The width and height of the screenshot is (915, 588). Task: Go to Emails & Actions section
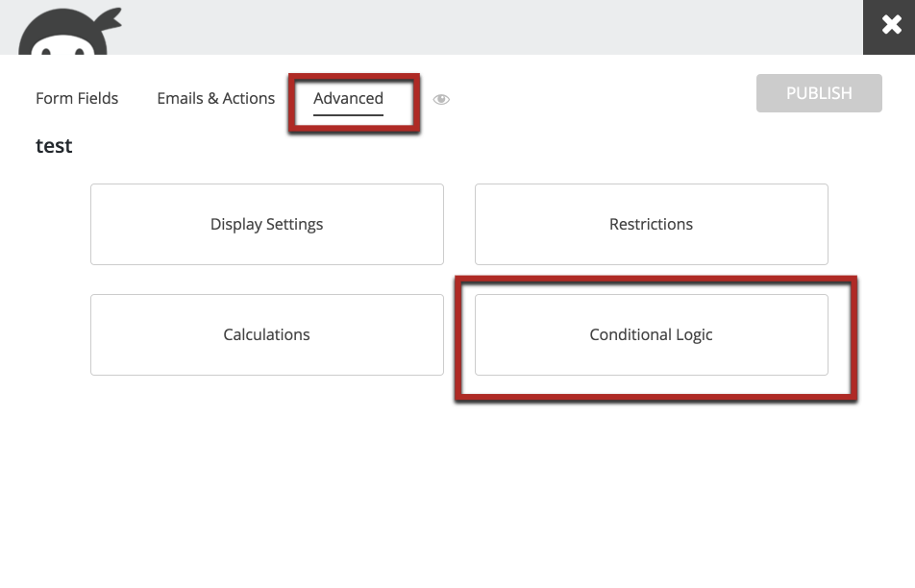pos(215,98)
